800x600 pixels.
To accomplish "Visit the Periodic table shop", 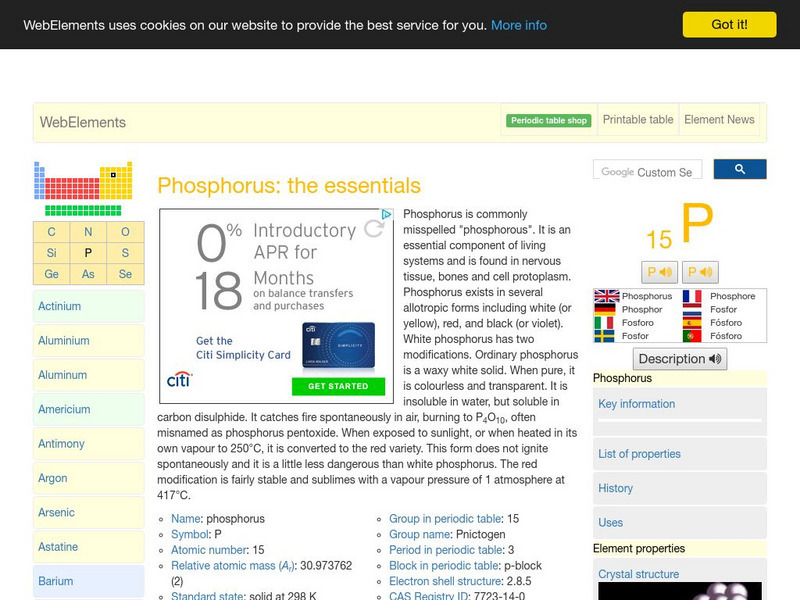I will click(x=548, y=119).
